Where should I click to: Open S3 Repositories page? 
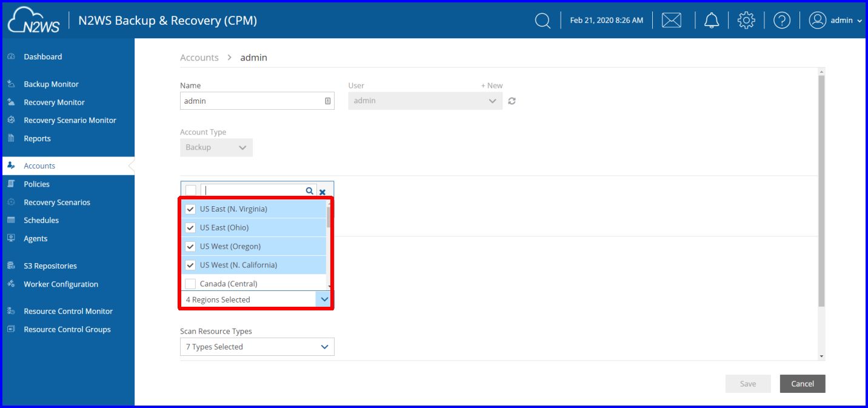click(50, 266)
